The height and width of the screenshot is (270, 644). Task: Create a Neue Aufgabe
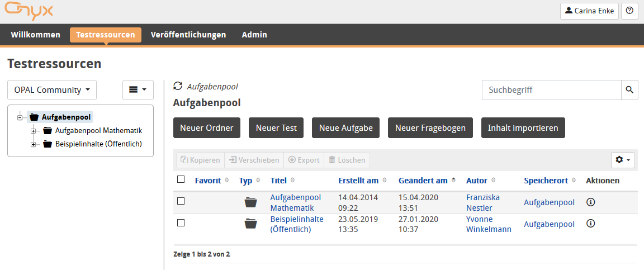(346, 128)
